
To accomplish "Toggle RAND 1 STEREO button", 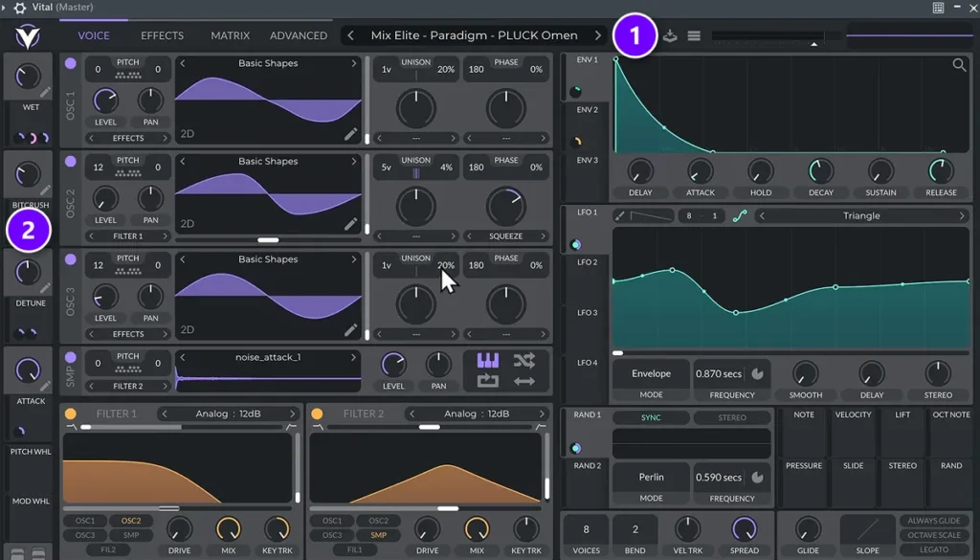I will 732,417.
